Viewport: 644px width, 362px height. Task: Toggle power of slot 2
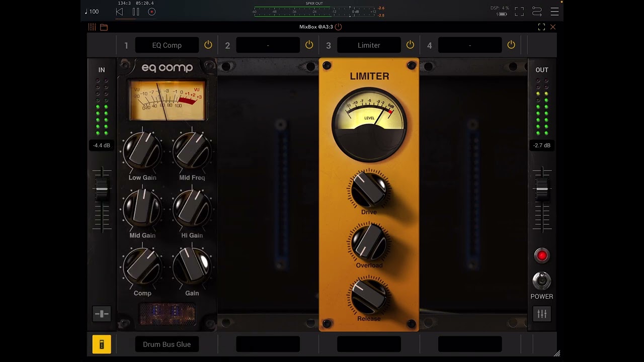tap(309, 45)
